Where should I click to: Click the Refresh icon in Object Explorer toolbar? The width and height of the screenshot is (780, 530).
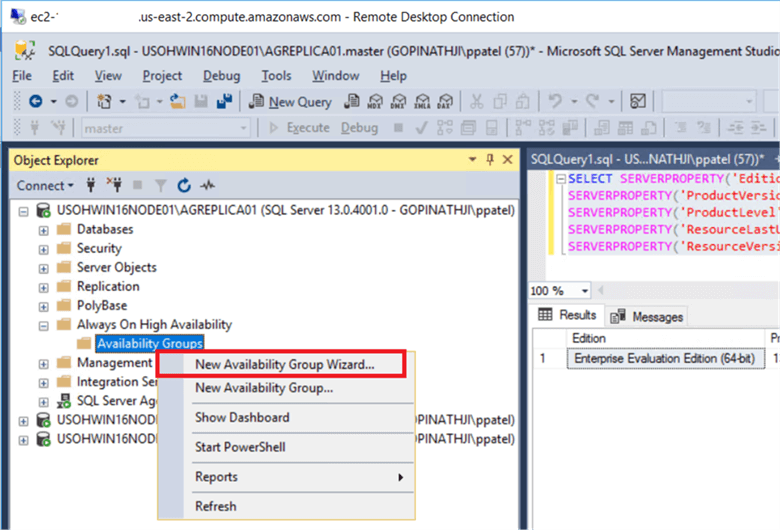click(x=184, y=185)
